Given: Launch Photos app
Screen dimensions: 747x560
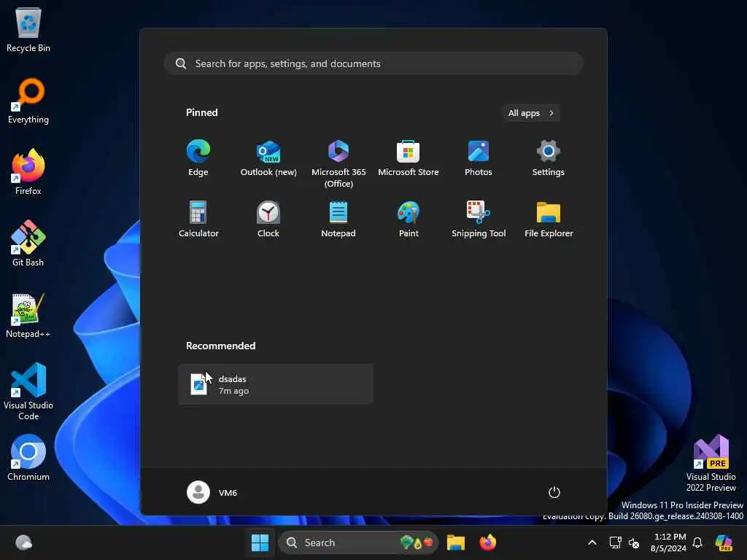Looking at the screenshot, I should [x=479, y=158].
